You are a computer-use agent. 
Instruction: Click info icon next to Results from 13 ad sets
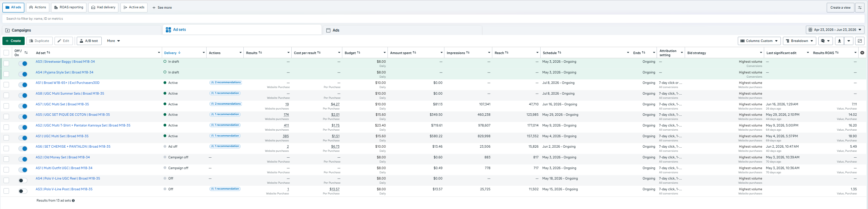(x=73, y=201)
